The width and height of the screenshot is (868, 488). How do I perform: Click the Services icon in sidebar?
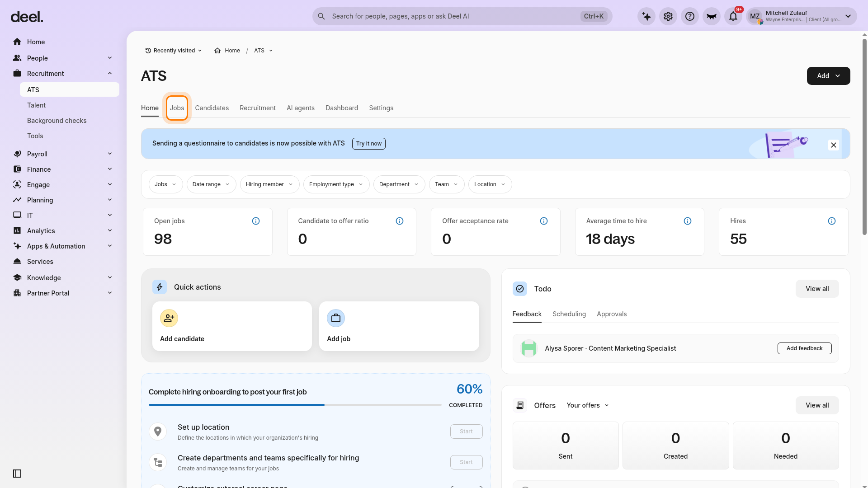17,262
